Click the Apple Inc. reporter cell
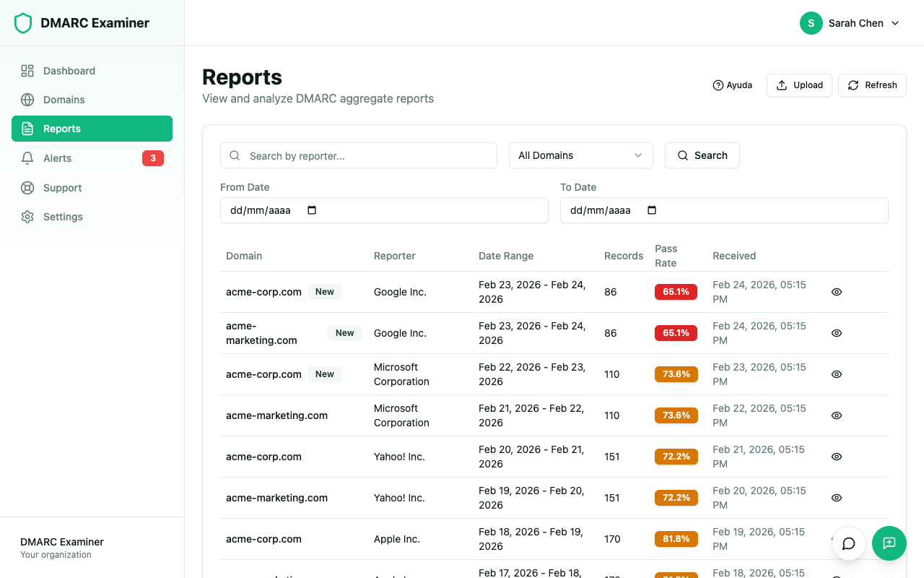The height and width of the screenshot is (578, 924). tap(397, 539)
